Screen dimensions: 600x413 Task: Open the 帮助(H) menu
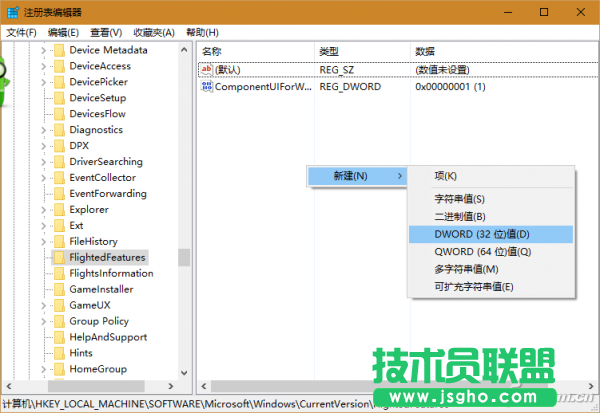[202, 33]
